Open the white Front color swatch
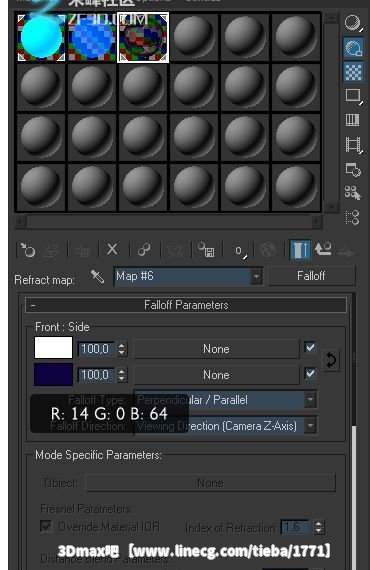The image size is (370, 570). pyautogui.click(x=53, y=348)
